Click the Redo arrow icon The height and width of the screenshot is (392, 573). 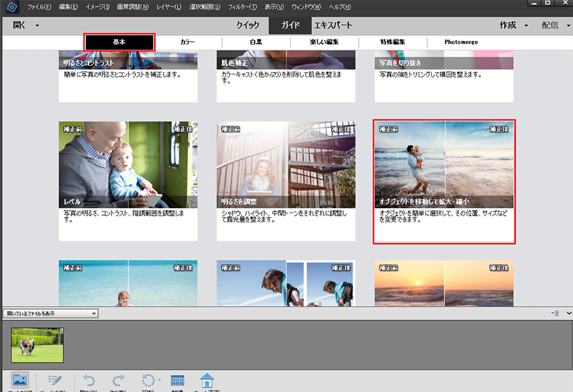click(118, 381)
